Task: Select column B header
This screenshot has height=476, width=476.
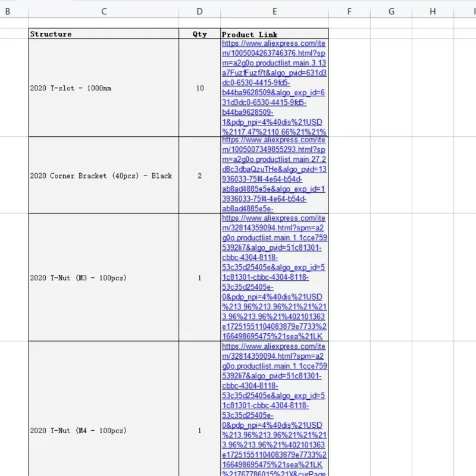Action: click(x=14, y=11)
